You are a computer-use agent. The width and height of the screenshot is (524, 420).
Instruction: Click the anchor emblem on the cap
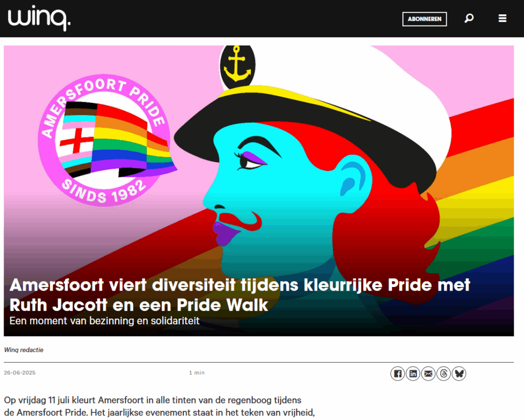(x=237, y=65)
